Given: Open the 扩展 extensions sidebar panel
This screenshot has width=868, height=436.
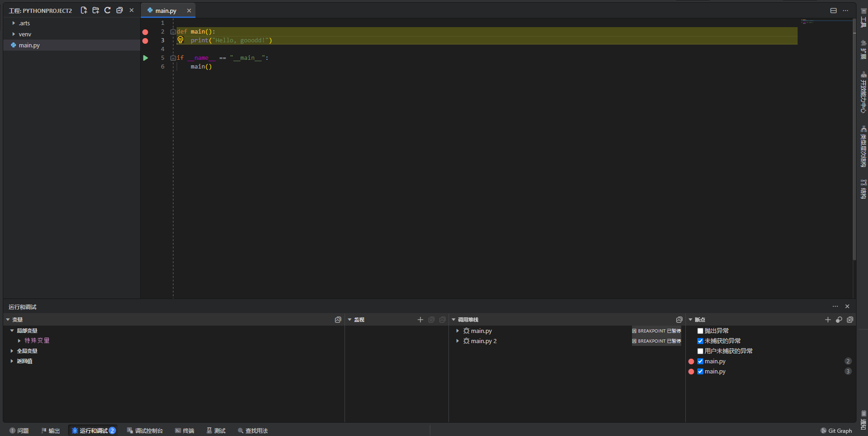Looking at the screenshot, I should pyautogui.click(x=863, y=50).
